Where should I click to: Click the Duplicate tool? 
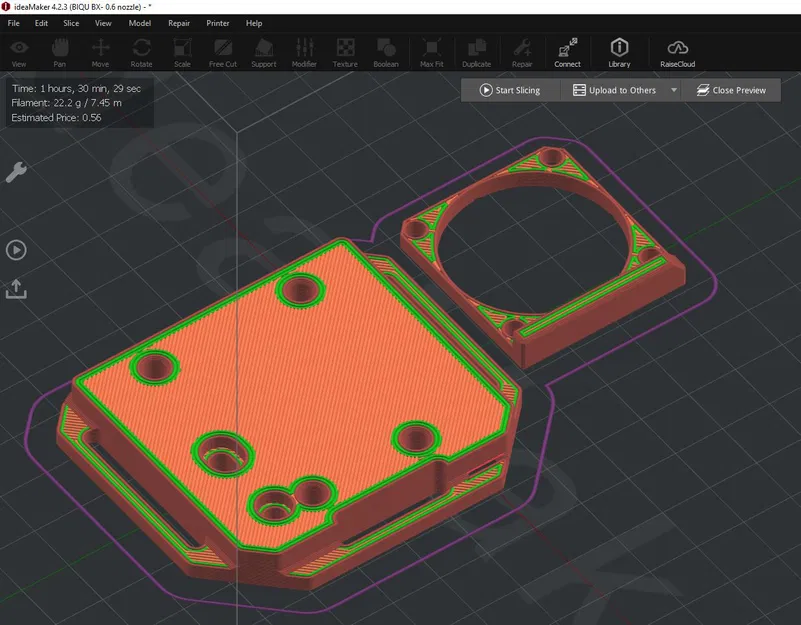click(477, 53)
